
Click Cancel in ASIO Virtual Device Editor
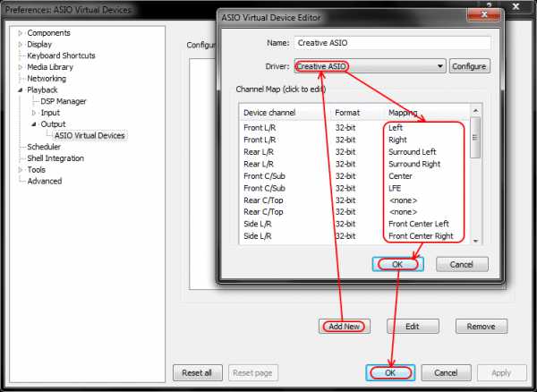click(x=462, y=264)
